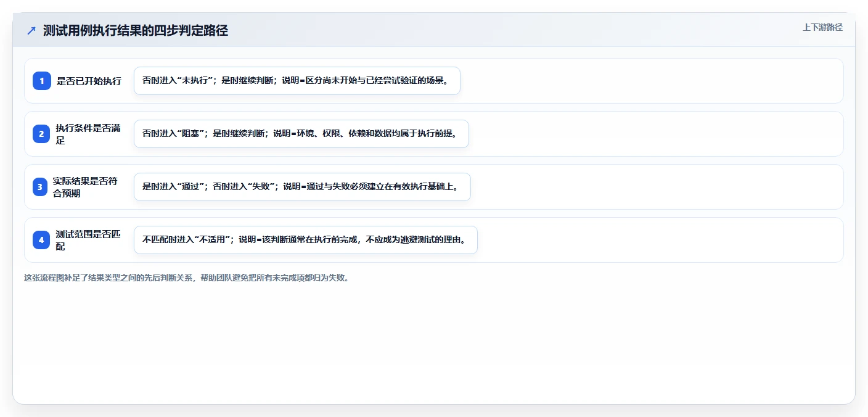868x417 pixels.
Task: Click the description box mentioning 通过 and 失败
Action: (x=302, y=187)
